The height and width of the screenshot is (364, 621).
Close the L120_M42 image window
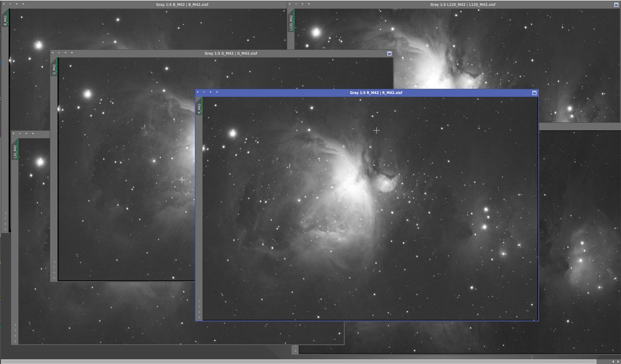click(290, 4)
